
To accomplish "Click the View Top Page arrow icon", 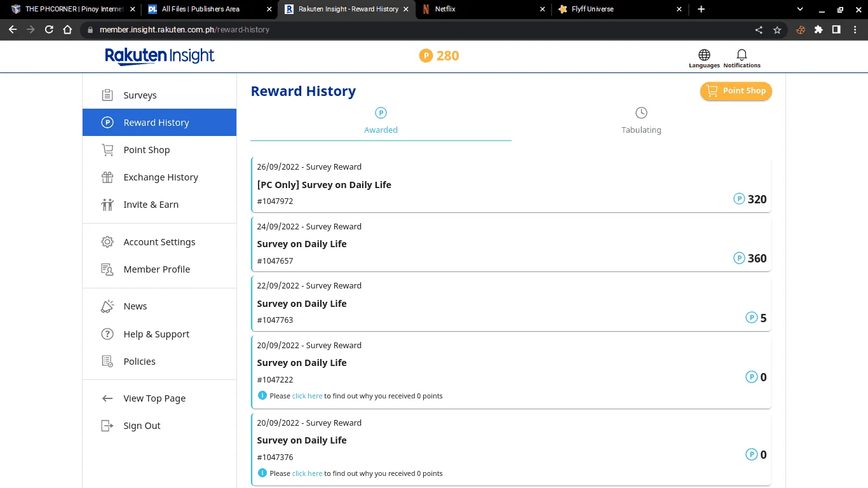I will coord(107,398).
